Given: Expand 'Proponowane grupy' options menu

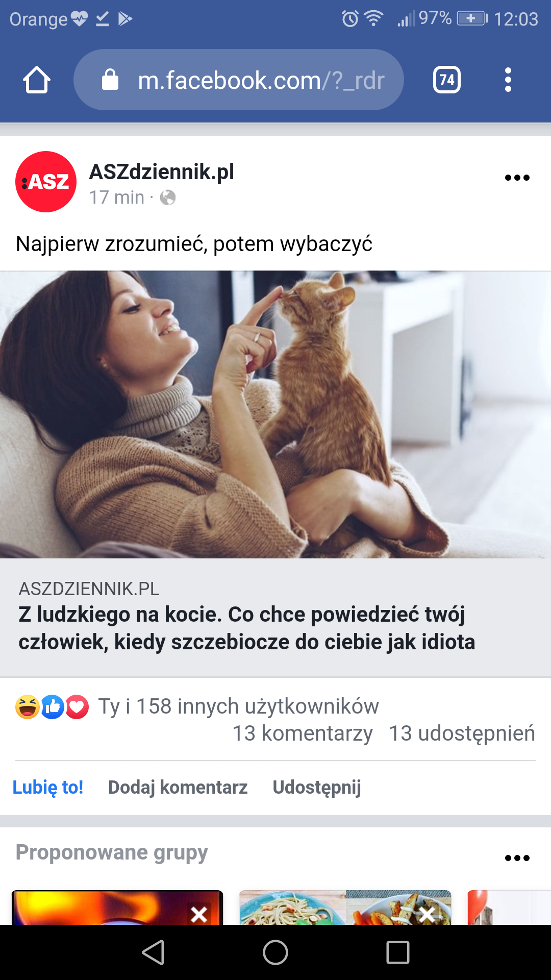Looking at the screenshot, I should coord(517,858).
